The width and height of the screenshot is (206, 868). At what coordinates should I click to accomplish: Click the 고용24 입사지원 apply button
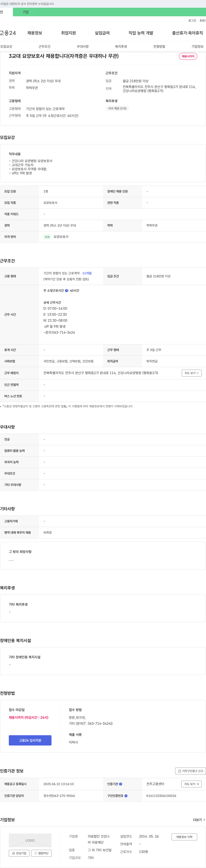tap(30, 740)
